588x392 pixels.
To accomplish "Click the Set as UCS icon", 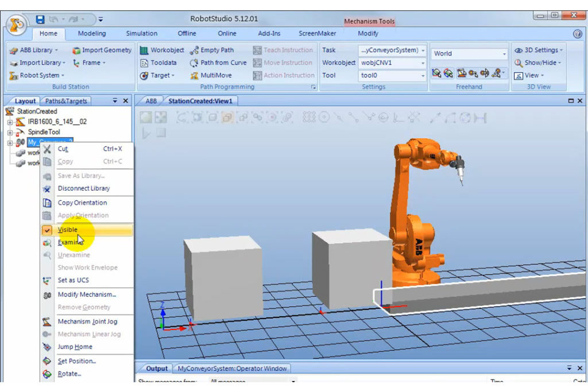I will pyautogui.click(x=47, y=280).
